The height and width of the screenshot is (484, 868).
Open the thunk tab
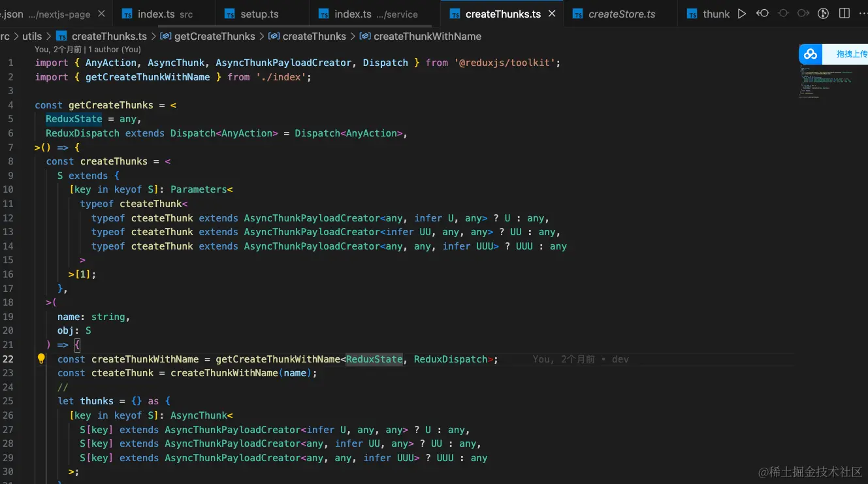[x=708, y=14]
